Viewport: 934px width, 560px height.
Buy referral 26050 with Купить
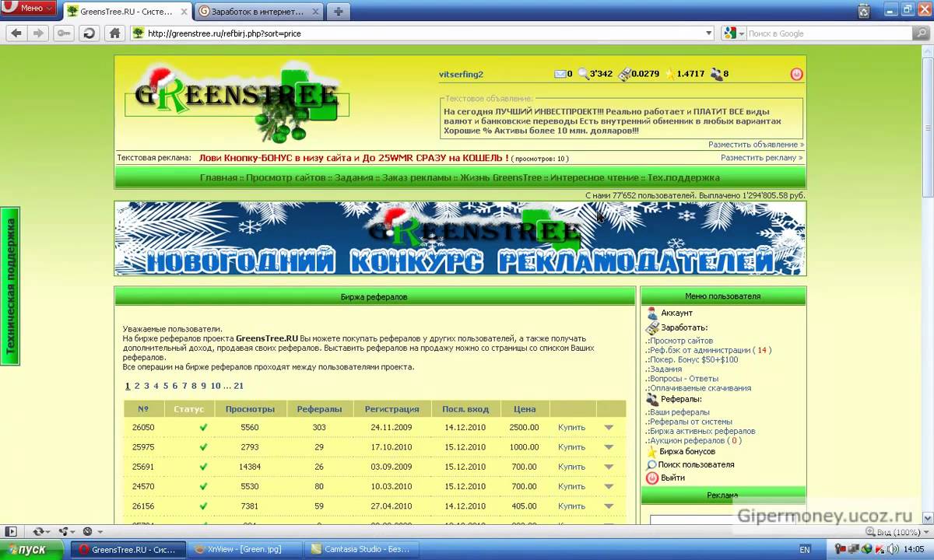tap(571, 427)
